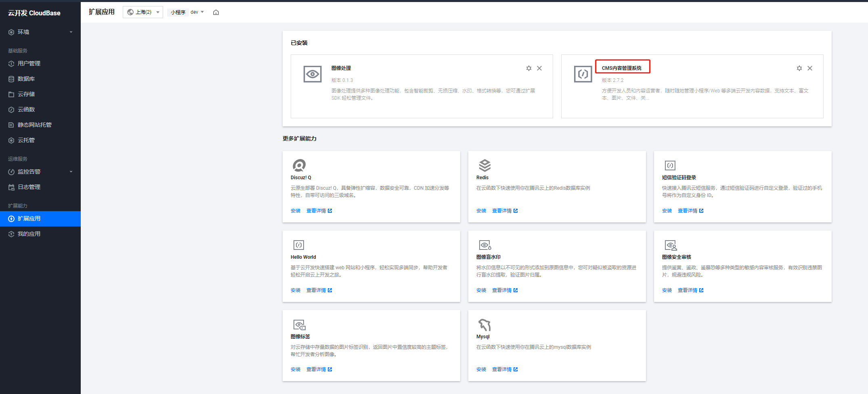
Task: Expand the 监控告警 sidebar menu
Action: [x=40, y=172]
